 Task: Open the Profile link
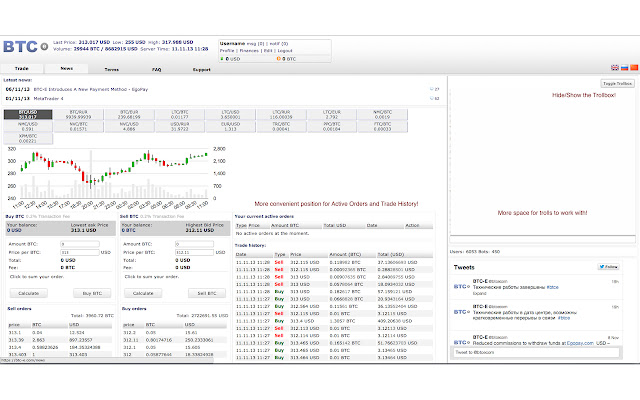[x=227, y=51]
